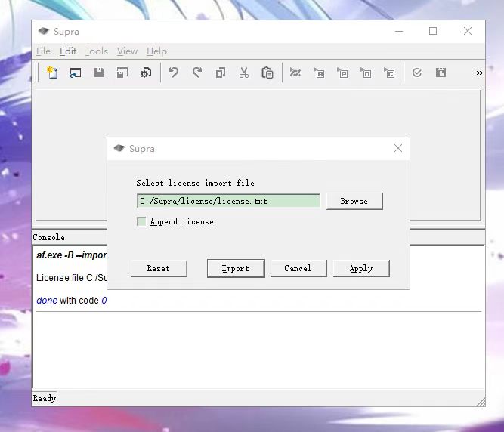
Task: Open the File menu
Action: point(43,51)
